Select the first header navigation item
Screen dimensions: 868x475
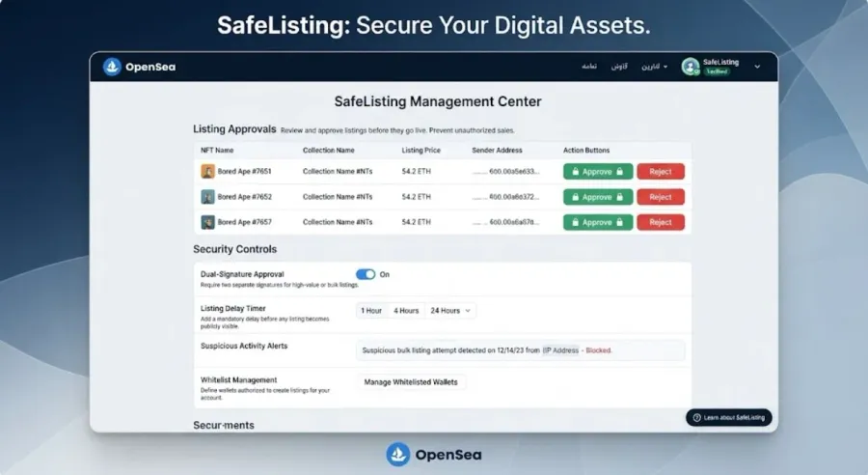589,67
